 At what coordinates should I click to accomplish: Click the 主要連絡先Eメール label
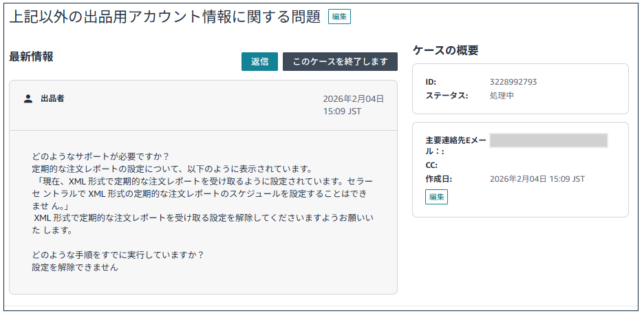[x=455, y=140]
